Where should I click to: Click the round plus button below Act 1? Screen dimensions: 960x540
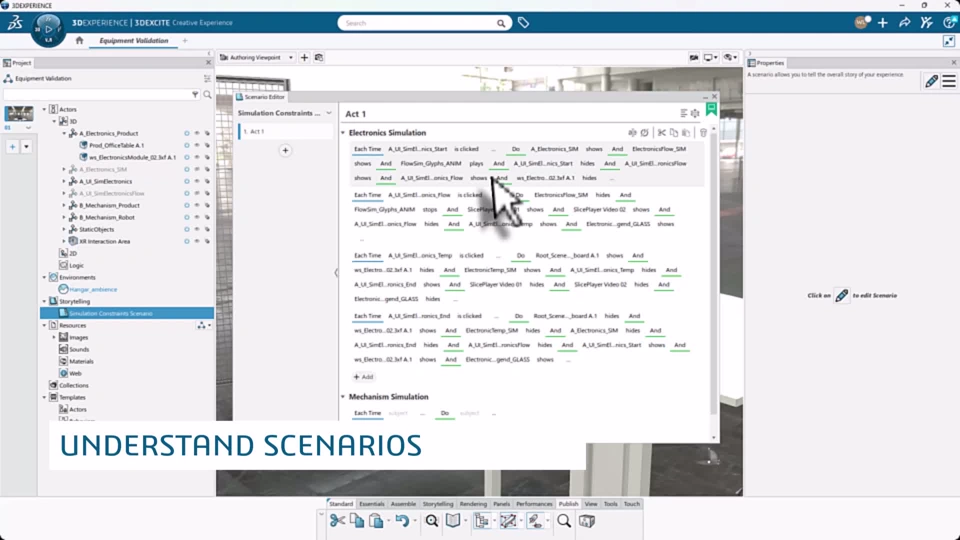pos(285,151)
